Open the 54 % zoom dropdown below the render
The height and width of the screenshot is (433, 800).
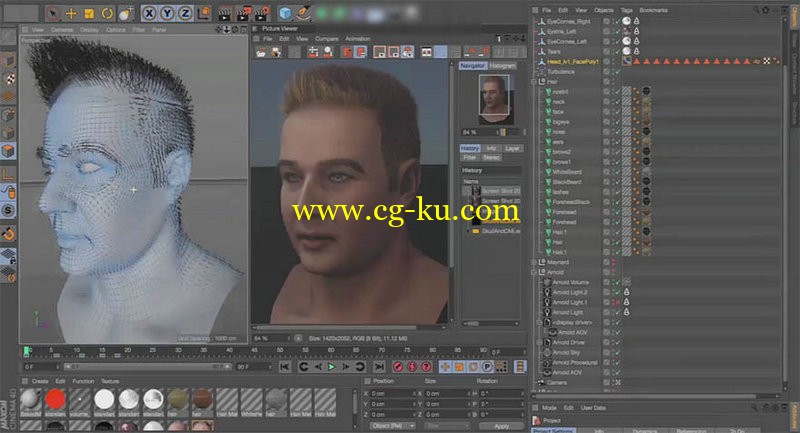pos(273,338)
